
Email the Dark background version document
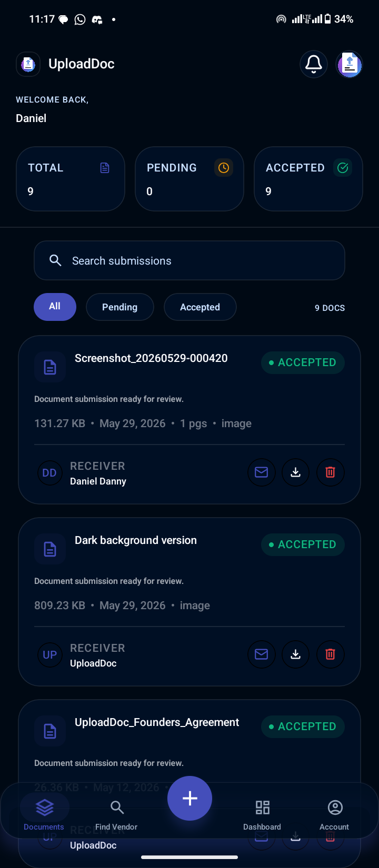point(262,654)
